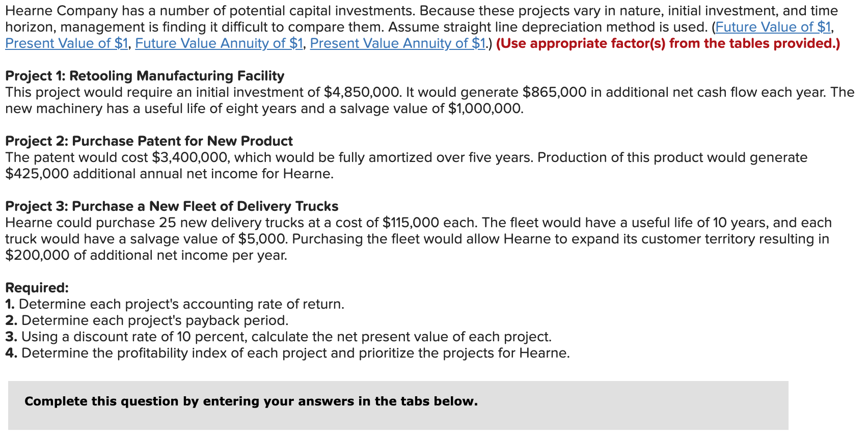Click the gray 'Complete this question' banner
This screenshot has height=435, width=868.
[x=251, y=401]
